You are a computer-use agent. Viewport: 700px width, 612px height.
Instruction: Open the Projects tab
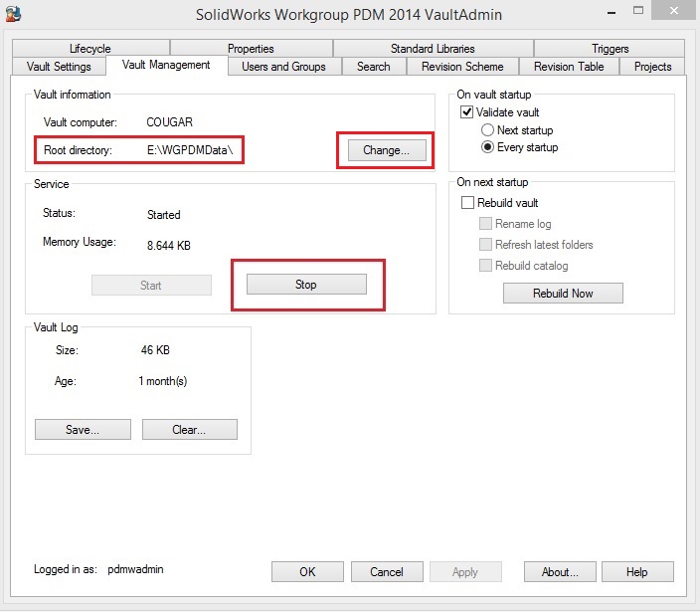coord(652,67)
